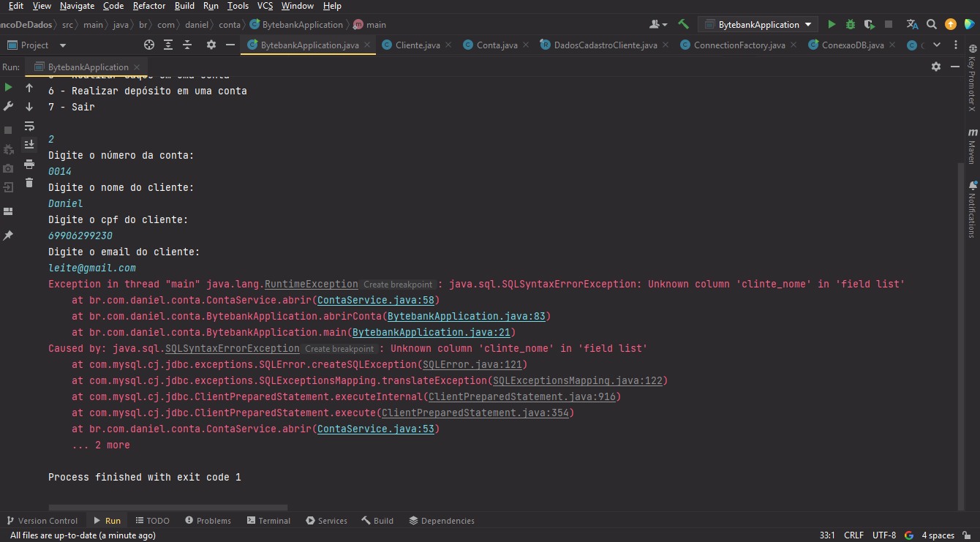
Task: Click the console horizontal scrollbar
Action: [x=168, y=507]
